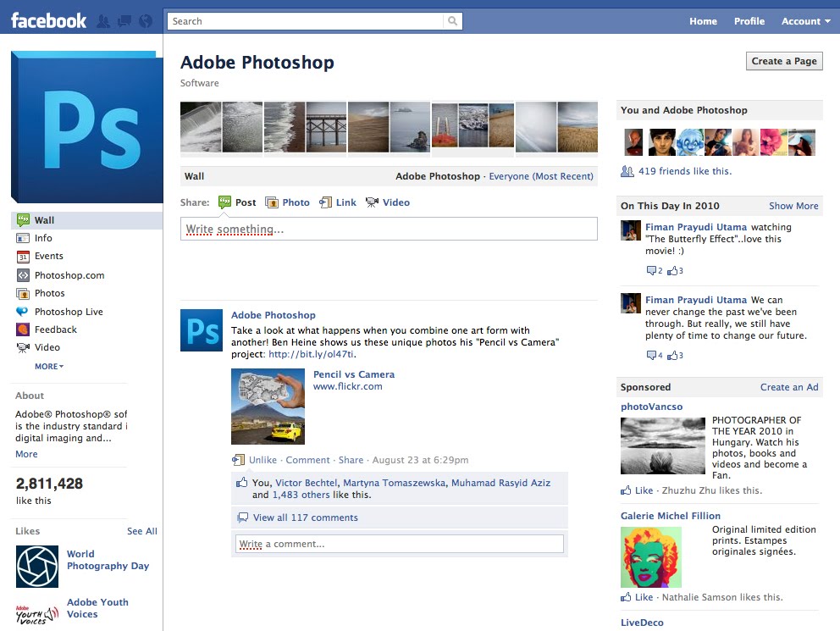The width and height of the screenshot is (840, 631).
Task: Click Unlike on the Pencil vs Camera post
Action: [262, 460]
